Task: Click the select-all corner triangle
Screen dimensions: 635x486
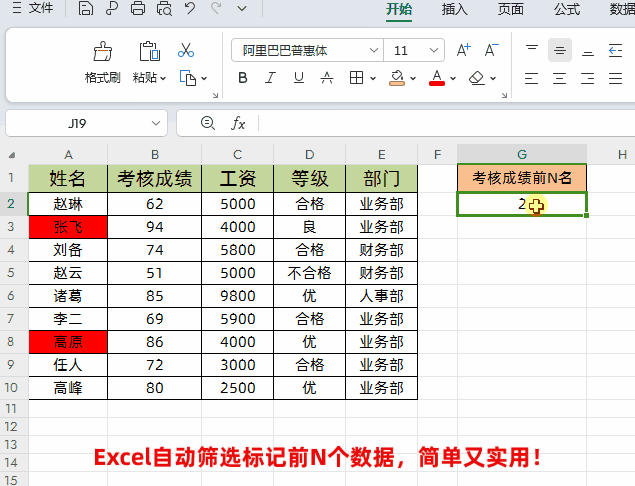Action: coord(12,155)
